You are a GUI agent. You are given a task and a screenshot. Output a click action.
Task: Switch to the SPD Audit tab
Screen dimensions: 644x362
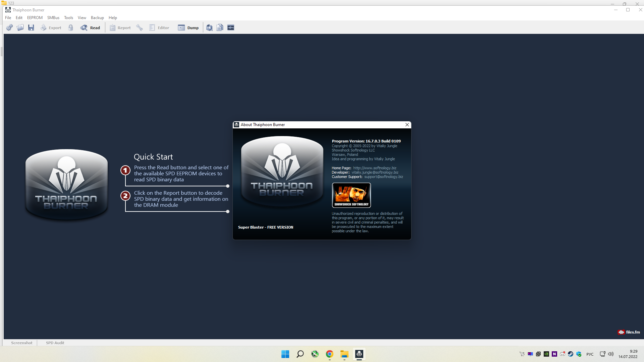[x=55, y=343]
